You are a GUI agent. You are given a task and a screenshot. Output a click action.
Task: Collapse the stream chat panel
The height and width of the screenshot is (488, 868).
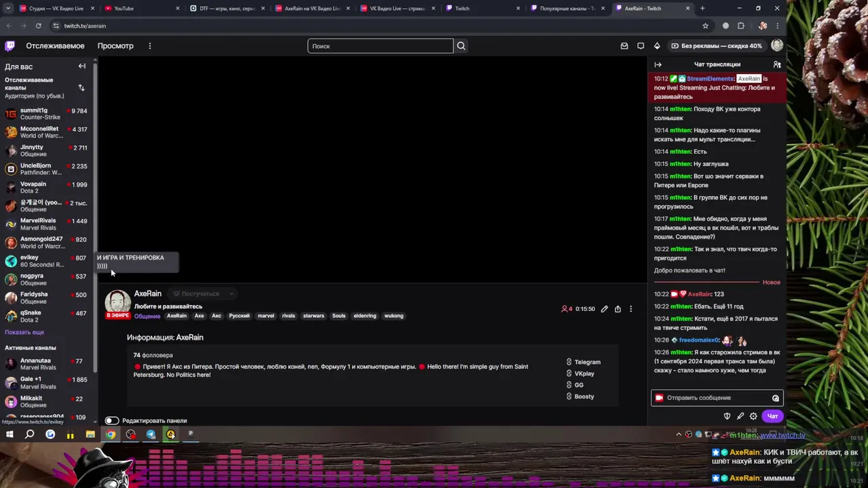pos(658,64)
